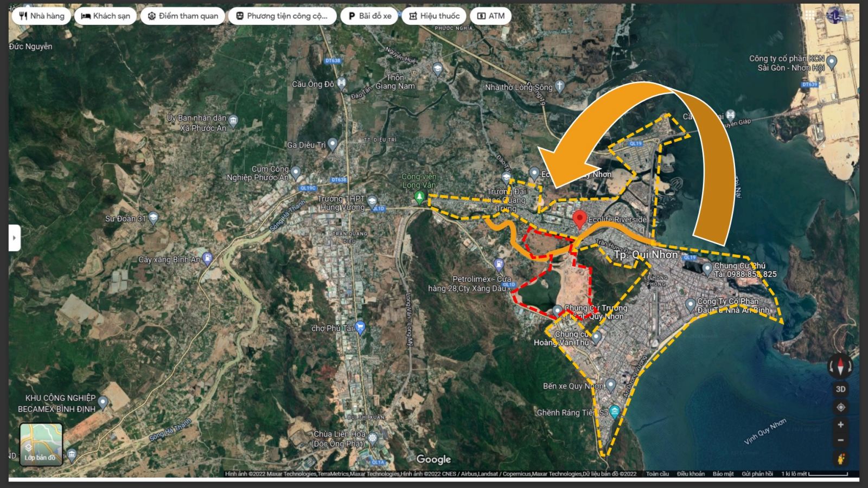
Task: Zoom out with the minus button
Action: point(840,440)
